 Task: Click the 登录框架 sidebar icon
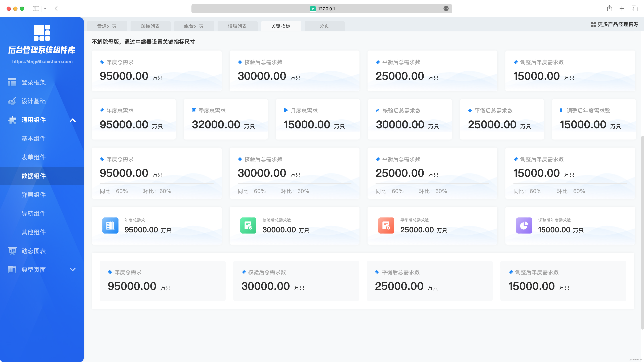(x=12, y=82)
